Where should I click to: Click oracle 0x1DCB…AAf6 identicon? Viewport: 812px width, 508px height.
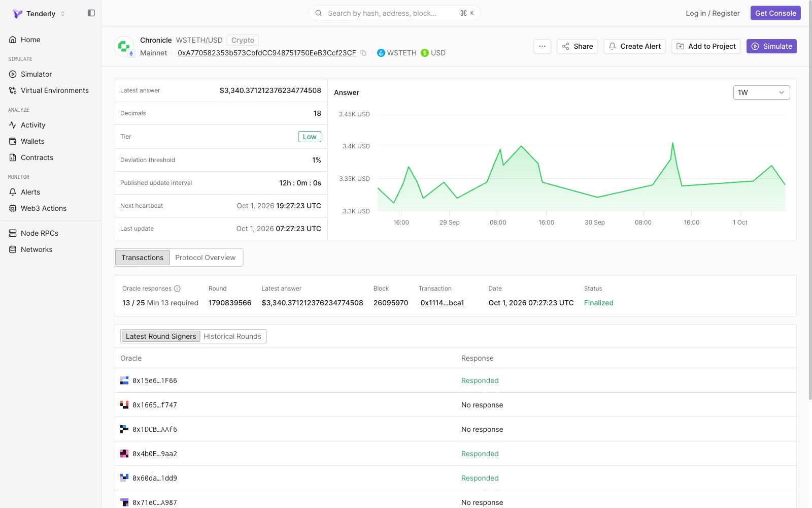[x=124, y=429]
